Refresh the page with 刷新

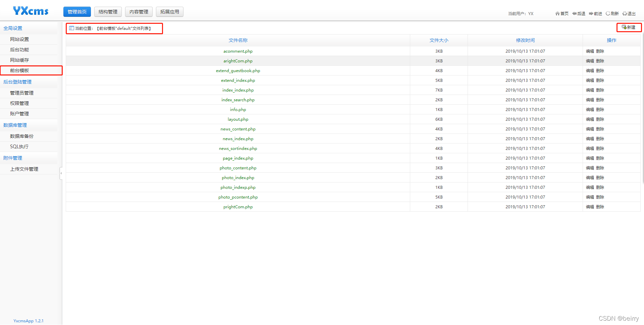pyautogui.click(x=612, y=14)
